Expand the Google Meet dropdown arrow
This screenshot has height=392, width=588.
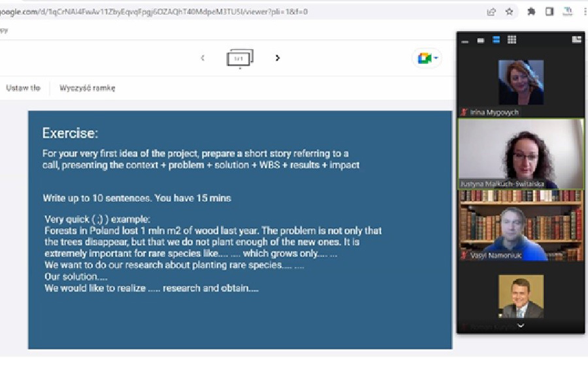[x=436, y=57]
